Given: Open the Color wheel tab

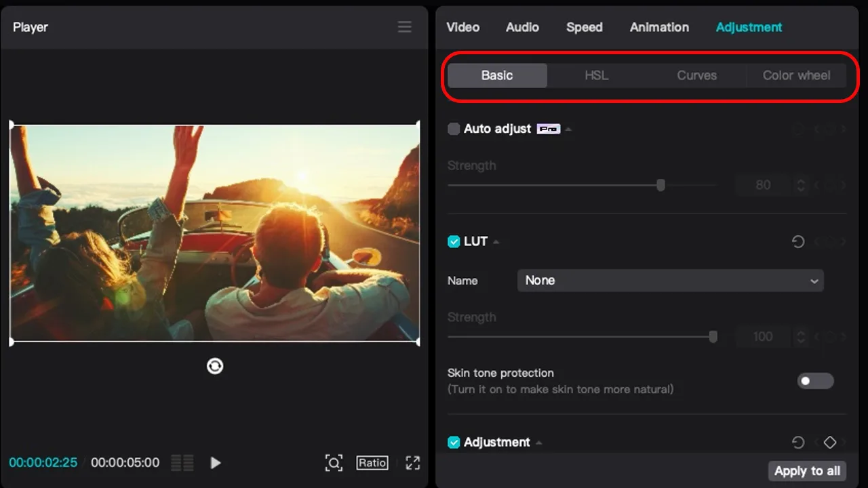Looking at the screenshot, I should [x=796, y=75].
